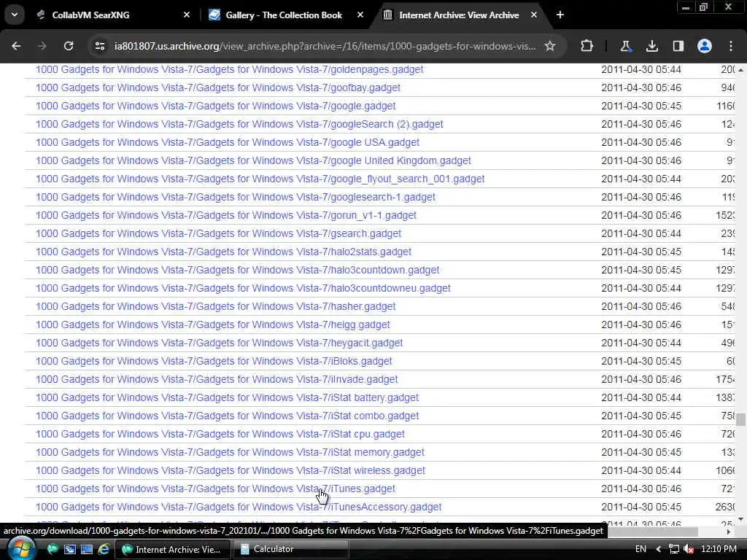Launch Internet Explorer from quick launch

pos(104,549)
